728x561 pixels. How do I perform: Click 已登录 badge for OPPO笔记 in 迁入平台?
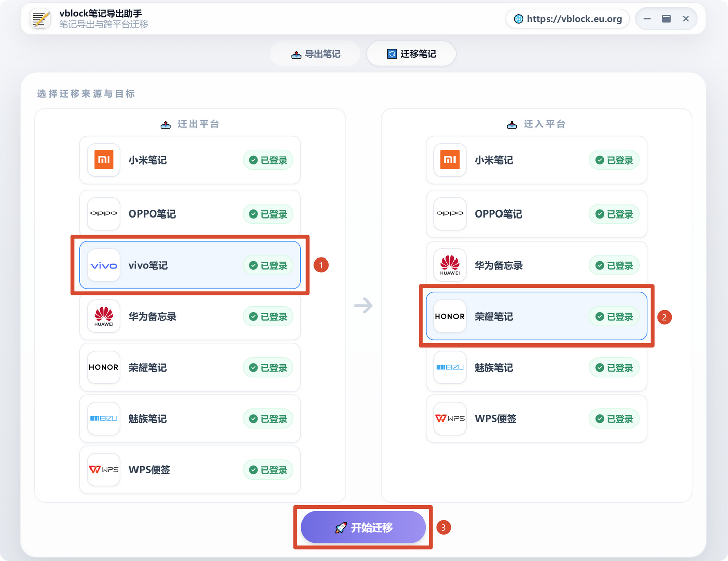coord(614,214)
